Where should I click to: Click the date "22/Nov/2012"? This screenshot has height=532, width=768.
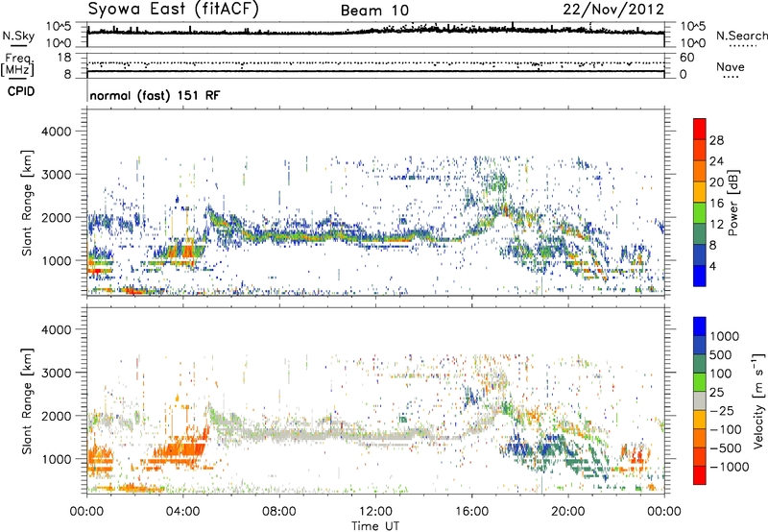(x=613, y=9)
